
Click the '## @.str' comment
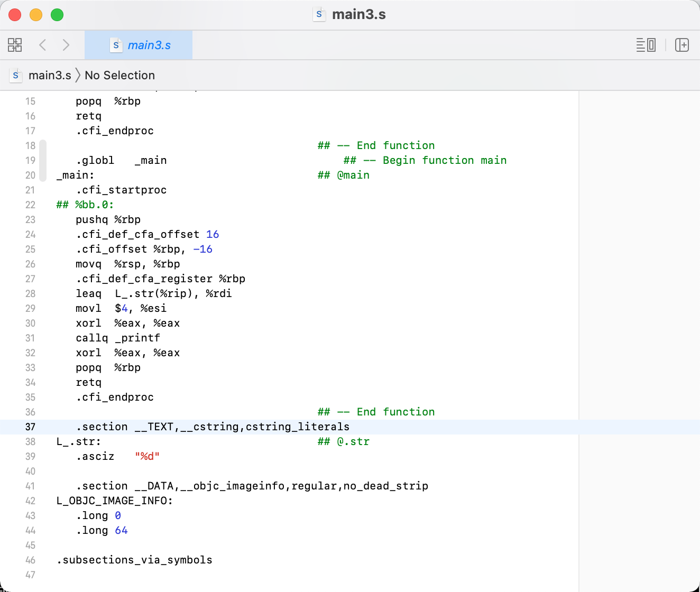point(344,441)
